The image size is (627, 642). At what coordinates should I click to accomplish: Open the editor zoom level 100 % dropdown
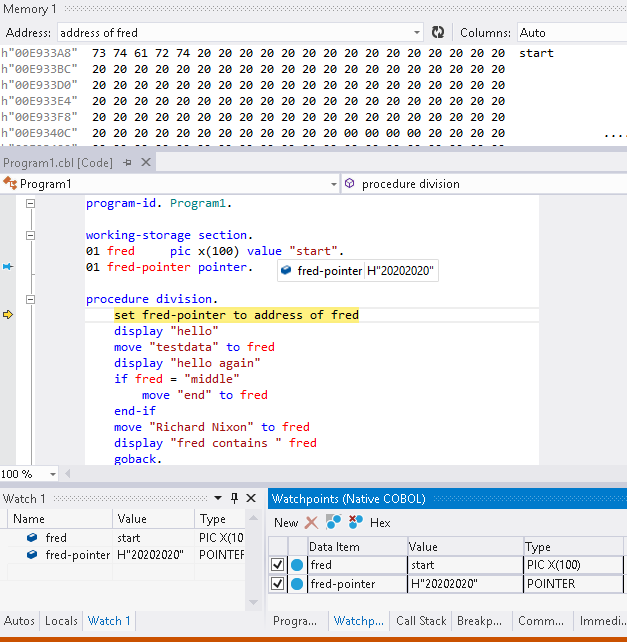[52, 474]
